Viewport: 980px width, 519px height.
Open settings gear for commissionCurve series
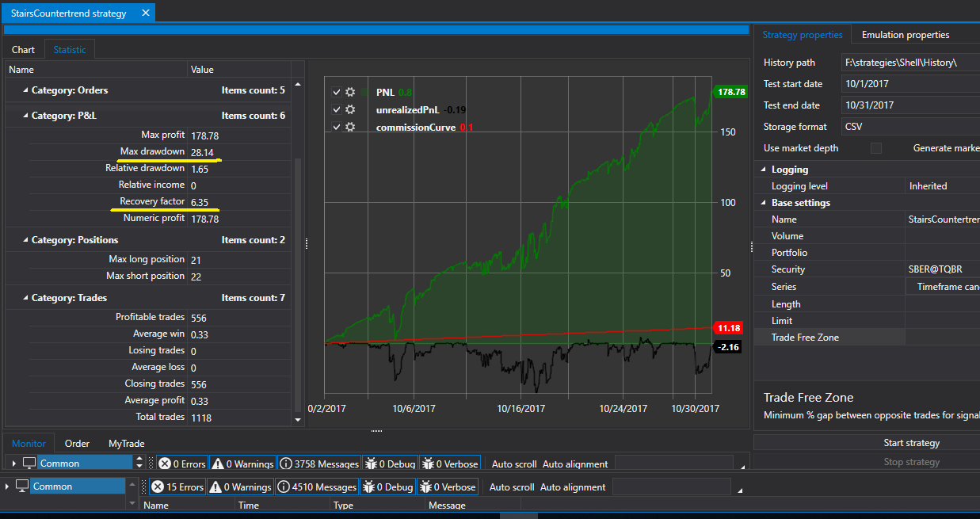tap(350, 127)
